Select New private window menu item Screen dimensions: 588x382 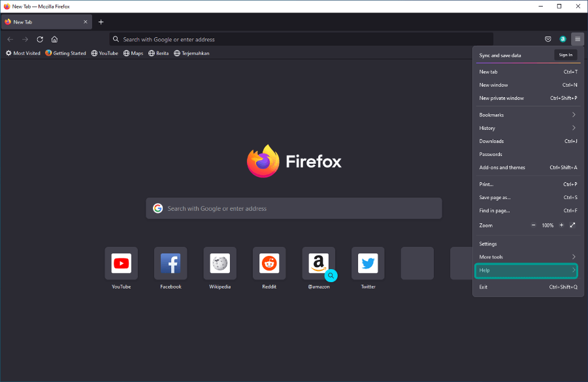tap(528, 98)
